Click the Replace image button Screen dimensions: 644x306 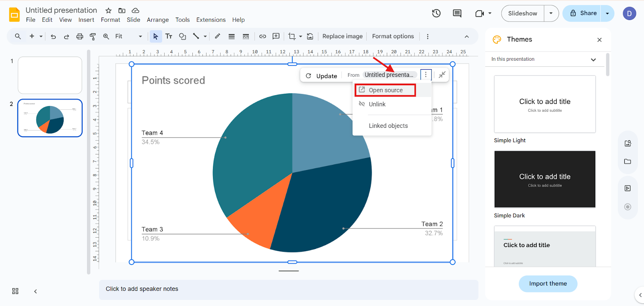coord(343,36)
